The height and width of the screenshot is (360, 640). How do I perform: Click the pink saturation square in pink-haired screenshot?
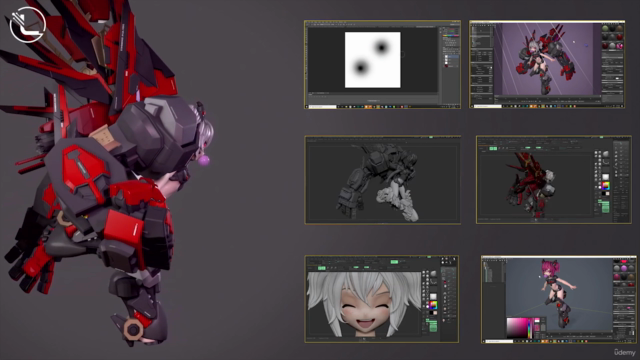coord(517,328)
